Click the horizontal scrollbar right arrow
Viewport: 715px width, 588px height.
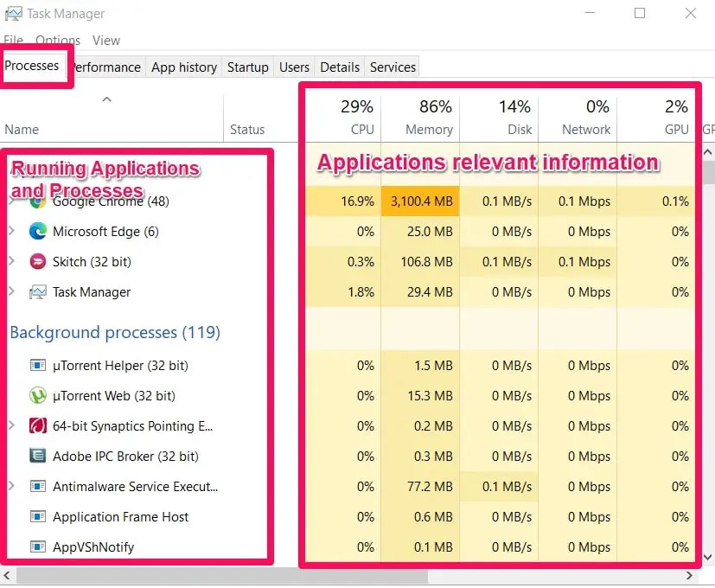click(x=689, y=576)
